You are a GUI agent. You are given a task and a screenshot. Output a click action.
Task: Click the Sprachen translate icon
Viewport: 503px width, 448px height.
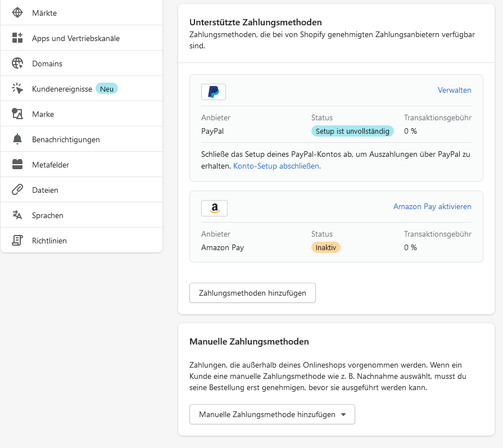(x=17, y=215)
